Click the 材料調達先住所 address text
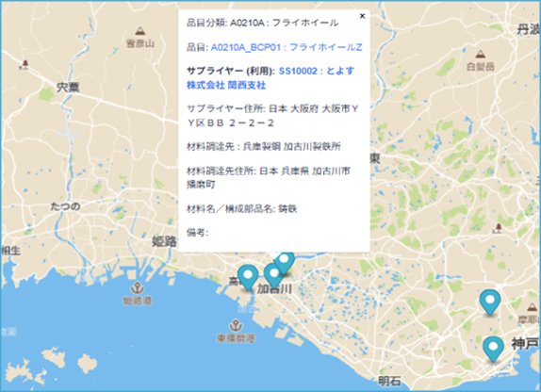This screenshot has height=392, width=541. point(269,178)
